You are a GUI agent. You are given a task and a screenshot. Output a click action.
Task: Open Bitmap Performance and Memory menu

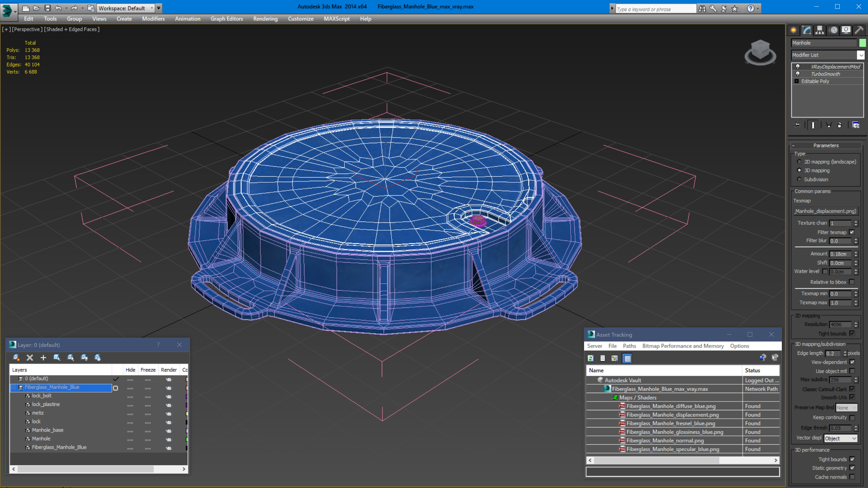(x=683, y=346)
